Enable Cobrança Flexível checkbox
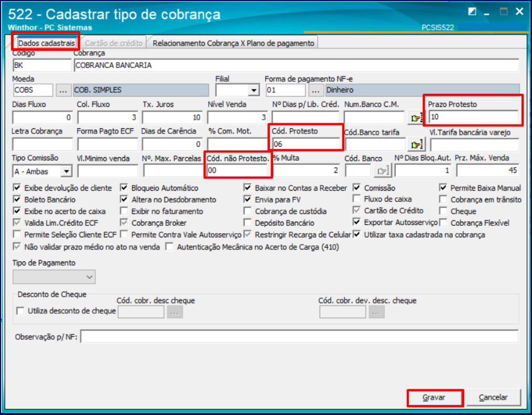The width and height of the screenshot is (532, 415). point(443,222)
